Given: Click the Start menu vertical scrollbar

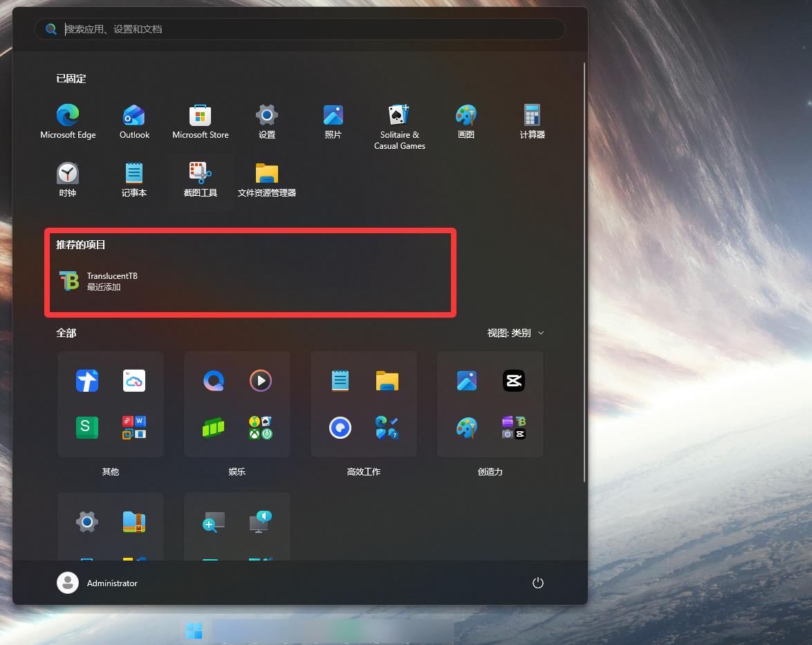Looking at the screenshot, I should click(585, 270).
